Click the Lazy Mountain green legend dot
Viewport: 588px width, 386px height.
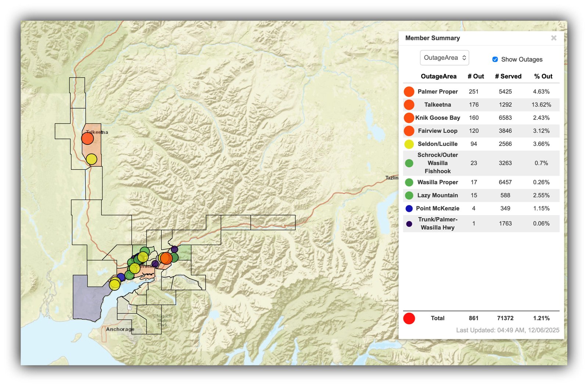(409, 195)
